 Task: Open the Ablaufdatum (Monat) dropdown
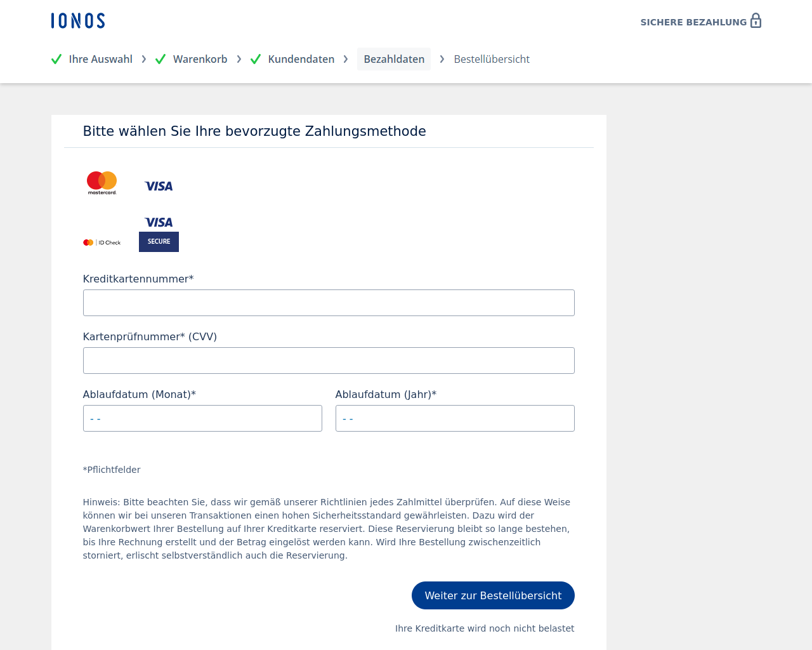click(x=202, y=418)
